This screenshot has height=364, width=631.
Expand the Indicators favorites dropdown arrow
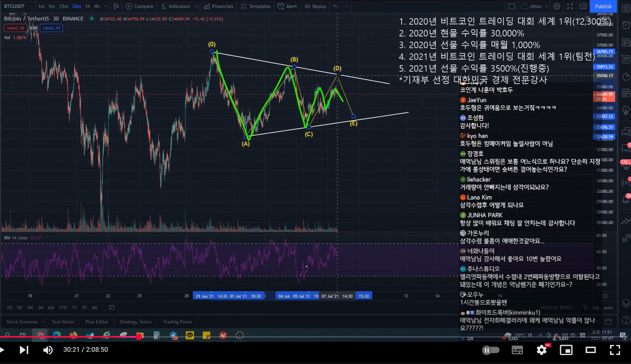coord(197,6)
